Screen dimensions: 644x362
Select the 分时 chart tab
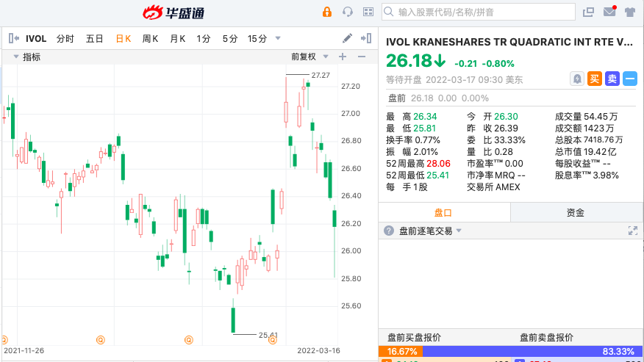coord(65,39)
